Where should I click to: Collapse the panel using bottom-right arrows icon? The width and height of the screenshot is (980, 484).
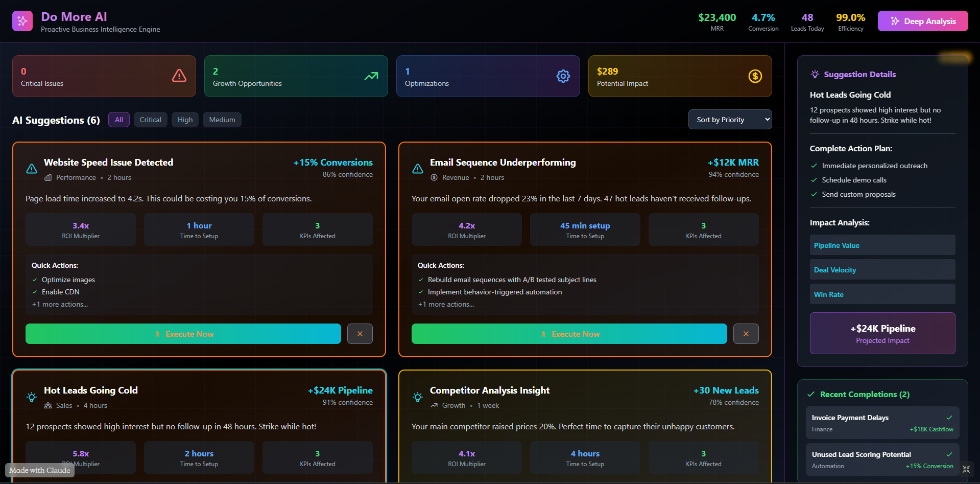[966, 469]
